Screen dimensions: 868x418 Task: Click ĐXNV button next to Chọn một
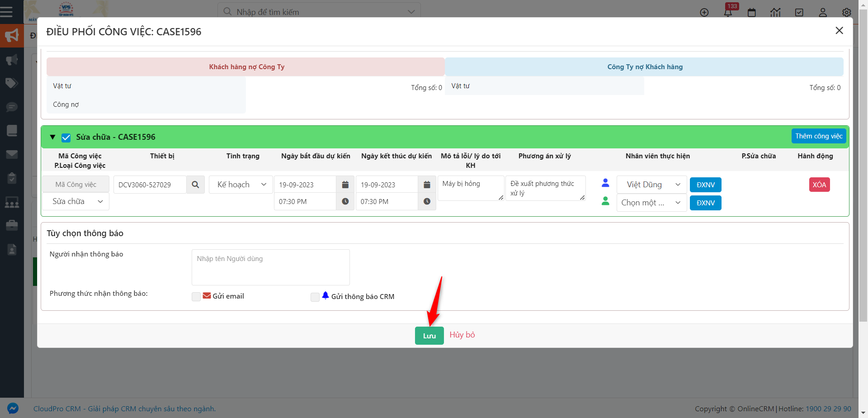pos(705,203)
